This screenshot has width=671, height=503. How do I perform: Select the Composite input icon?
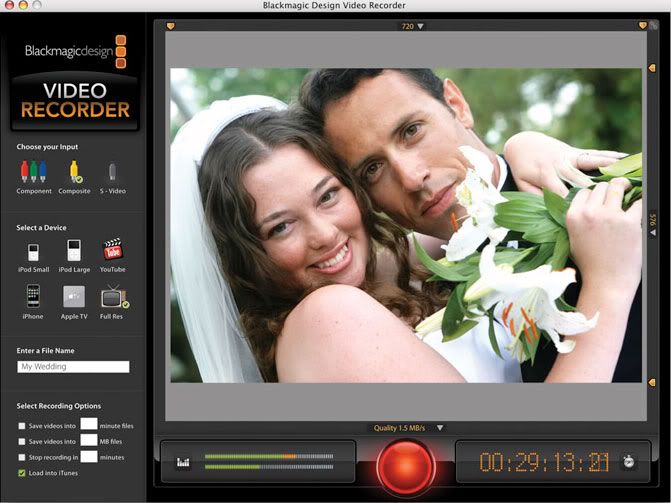click(74, 171)
